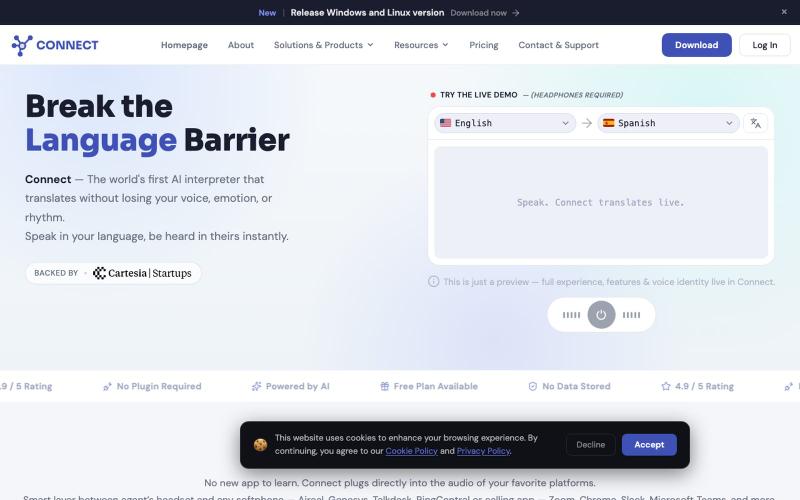The height and width of the screenshot is (500, 800).
Task: Click the waveform bars right of power button
Action: (x=631, y=315)
